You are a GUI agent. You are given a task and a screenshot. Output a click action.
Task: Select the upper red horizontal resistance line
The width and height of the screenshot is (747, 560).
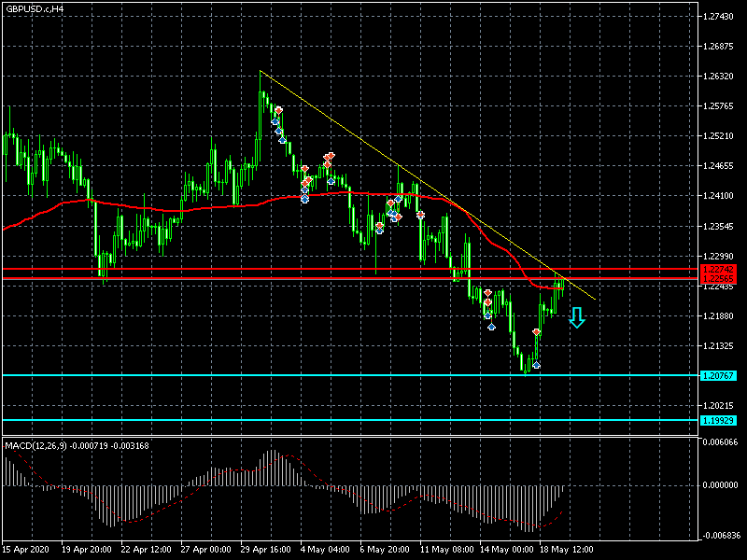click(280, 269)
